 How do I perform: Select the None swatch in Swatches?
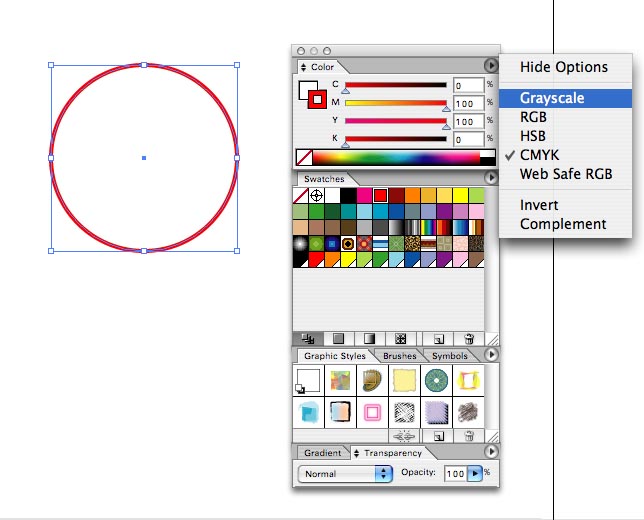click(x=301, y=196)
